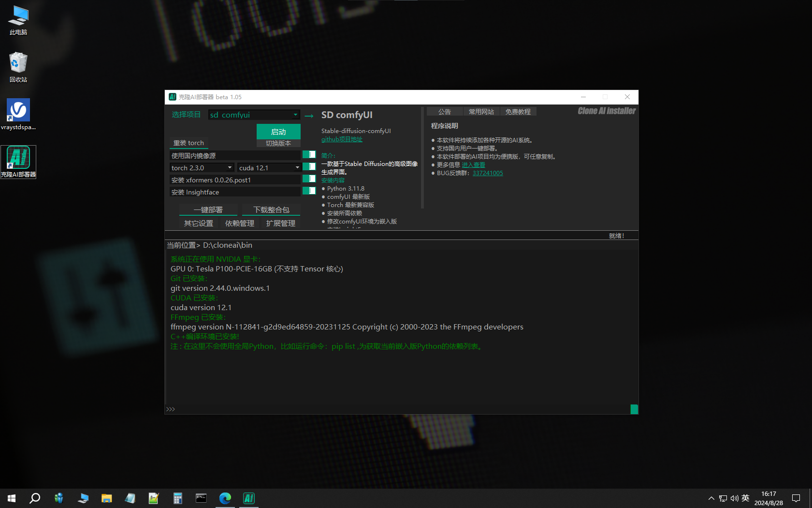Image resolution: width=812 pixels, height=508 pixels.
Task: Toggle 安装 Insightface switch
Action: (x=309, y=191)
